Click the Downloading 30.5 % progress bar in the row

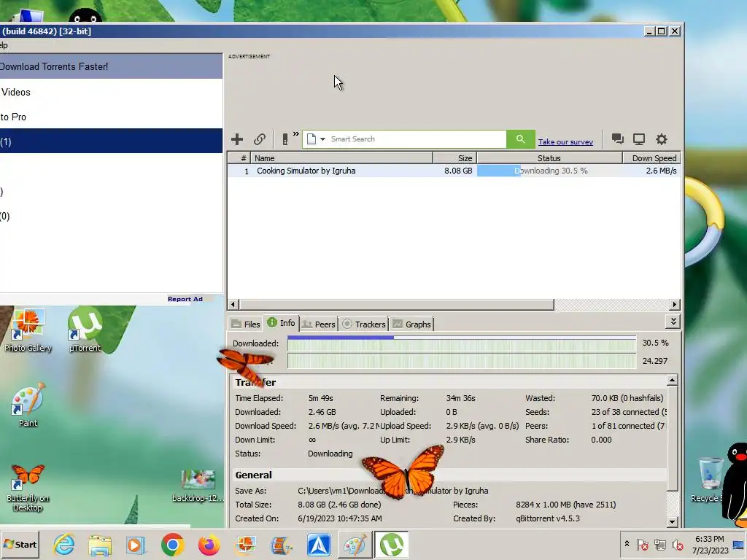pos(549,171)
